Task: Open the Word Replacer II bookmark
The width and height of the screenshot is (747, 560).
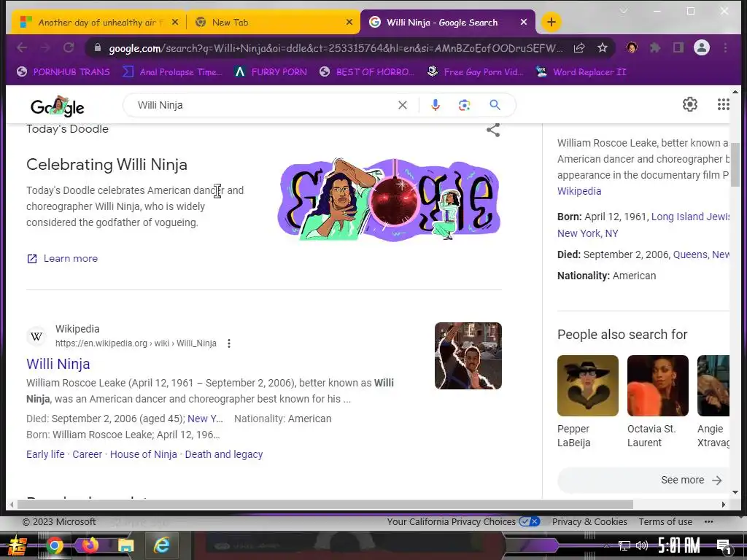Action: [581, 72]
